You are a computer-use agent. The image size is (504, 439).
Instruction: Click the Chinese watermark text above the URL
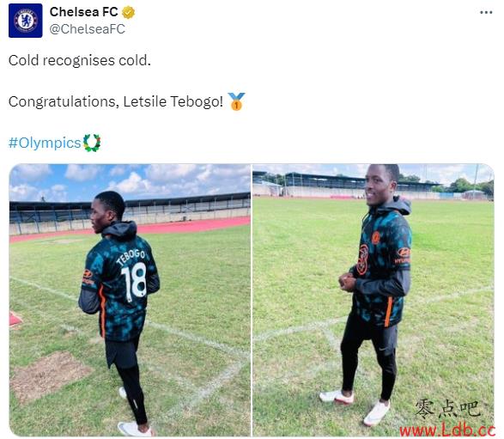[x=447, y=408]
